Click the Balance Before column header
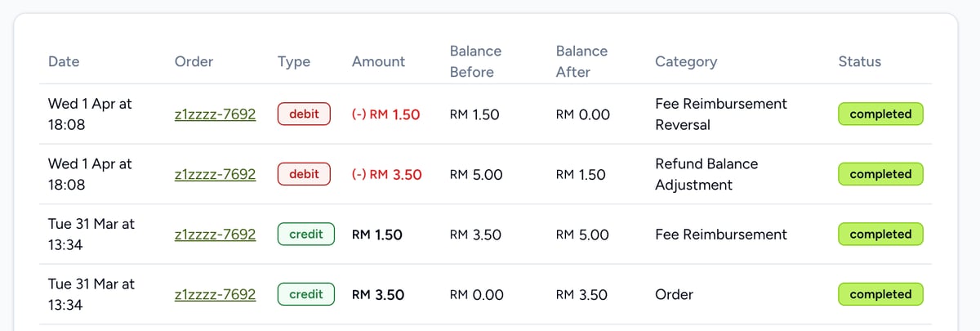This screenshot has width=980, height=331. 475,61
